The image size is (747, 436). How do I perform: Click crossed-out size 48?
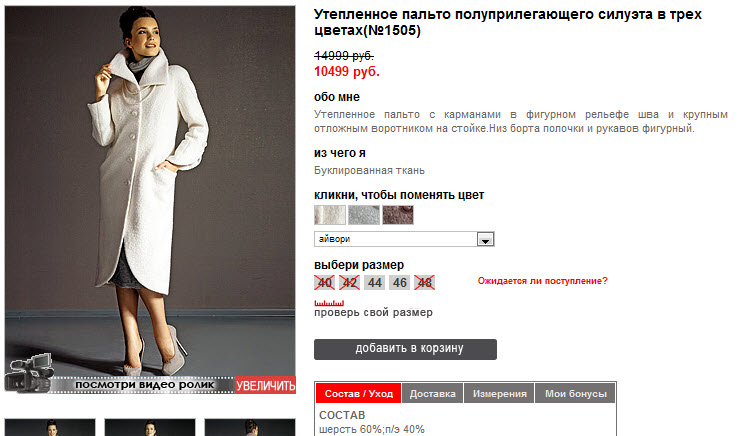[424, 283]
